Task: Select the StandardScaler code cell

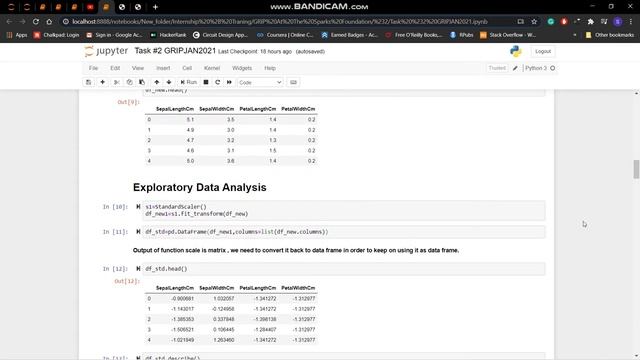Action: [x=344, y=210]
